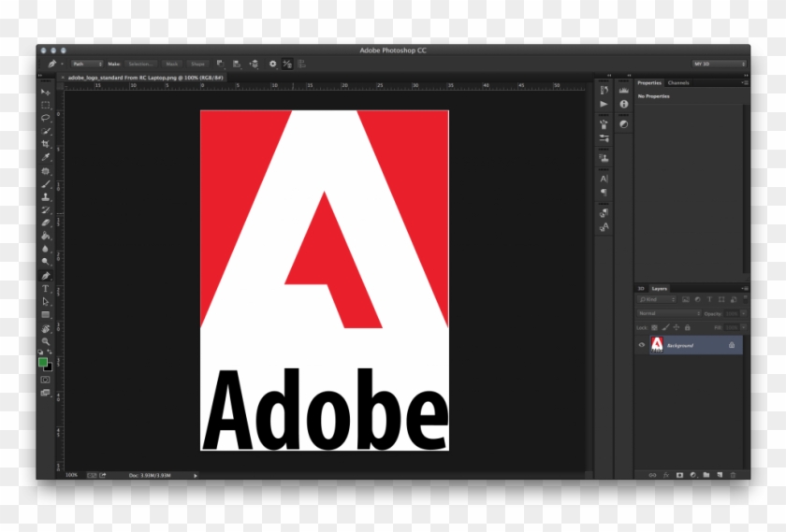786x532 pixels.
Task: Open the Tool Presets sliders panel icon
Action: click(604, 138)
